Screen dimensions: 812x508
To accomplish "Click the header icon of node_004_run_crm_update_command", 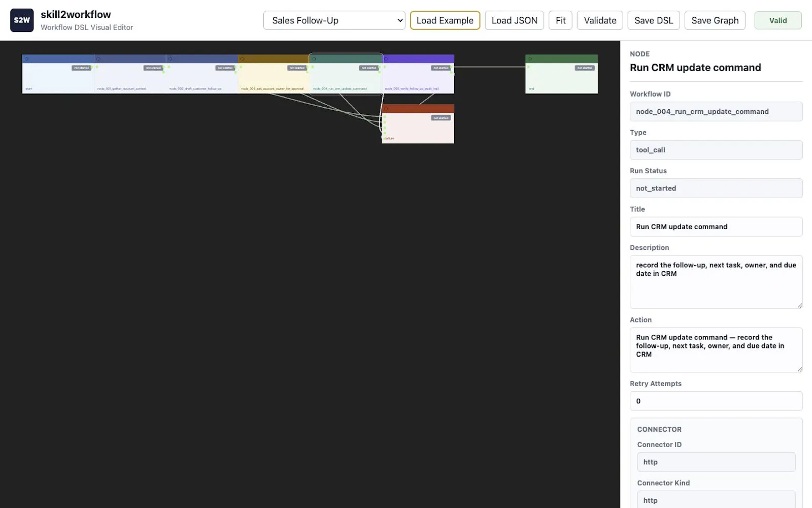I will pos(314,59).
